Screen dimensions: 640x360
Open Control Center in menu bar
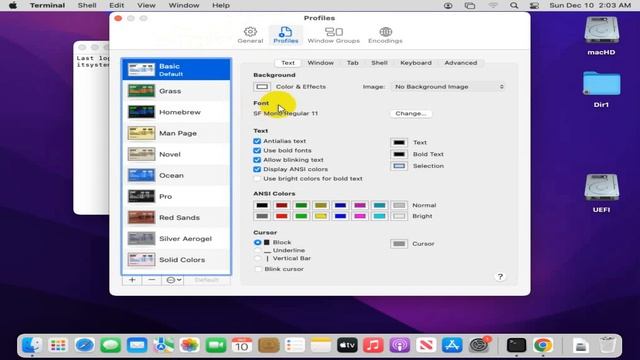pyautogui.click(x=534, y=5)
